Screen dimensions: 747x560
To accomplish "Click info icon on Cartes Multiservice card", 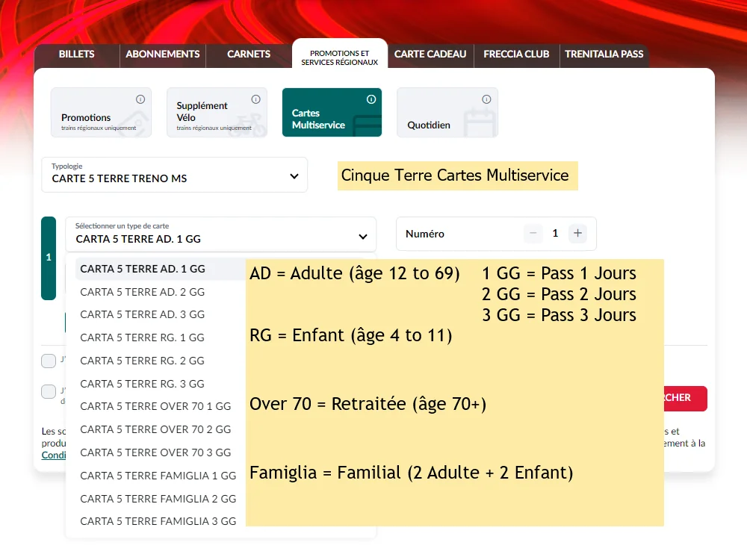I will click(371, 99).
